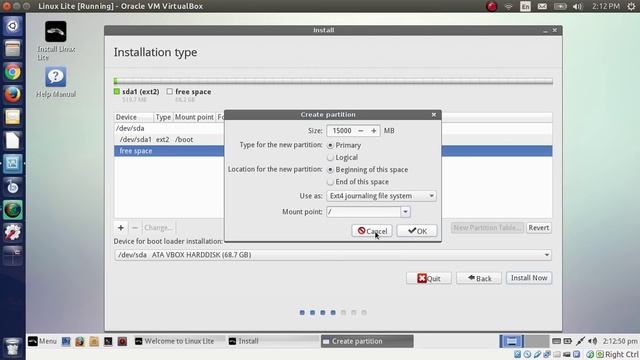
Task: Open the battery indicator in top bar
Action: [x=560, y=6]
